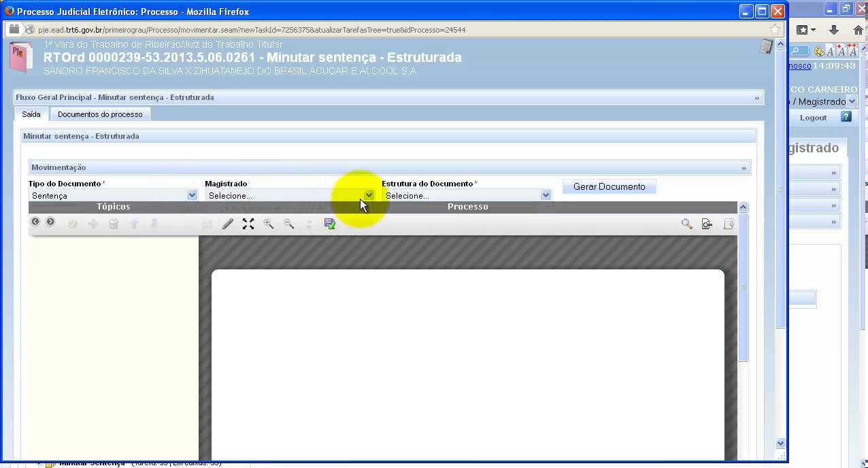The height and width of the screenshot is (468, 868).
Task: Open the bookmarks star menu in background Firefox
Action: click(x=807, y=30)
